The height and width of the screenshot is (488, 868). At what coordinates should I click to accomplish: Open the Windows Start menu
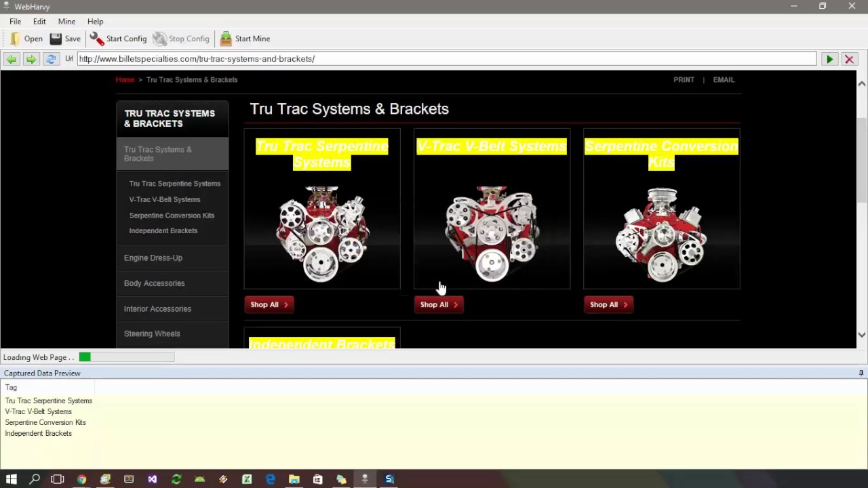pos(11,479)
